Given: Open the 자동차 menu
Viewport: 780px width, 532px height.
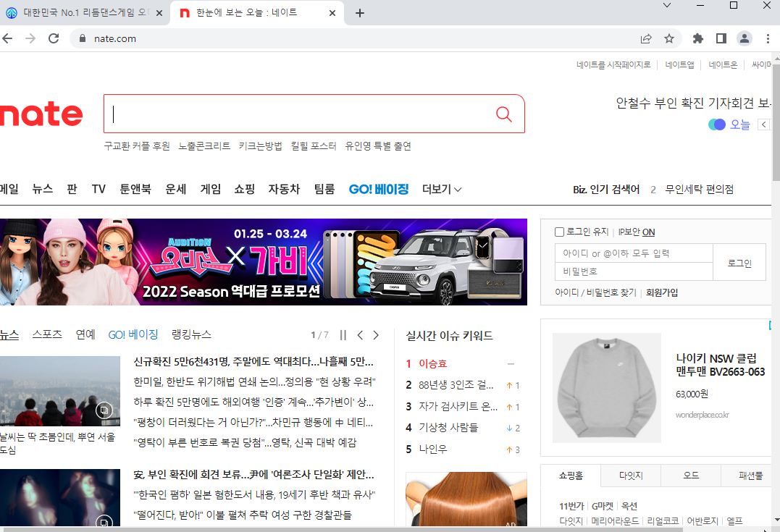Looking at the screenshot, I should (284, 189).
